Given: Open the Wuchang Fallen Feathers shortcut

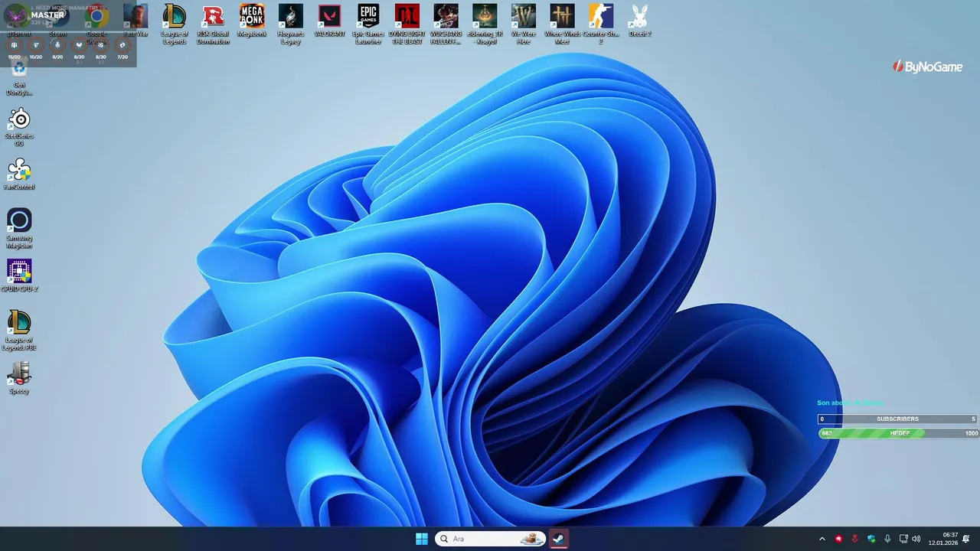Looking at the screenshot, I should (x=446, y=24).
